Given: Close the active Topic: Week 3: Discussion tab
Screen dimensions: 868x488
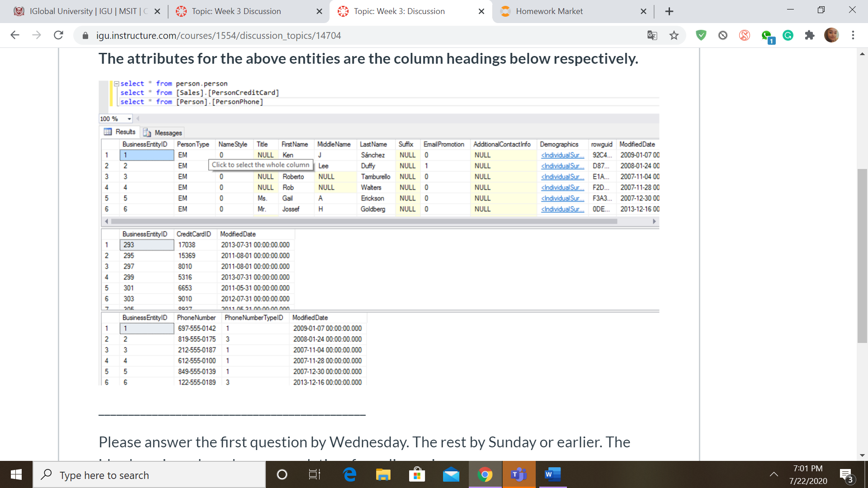Looking at the screenshot, I should tap(481, 11).
